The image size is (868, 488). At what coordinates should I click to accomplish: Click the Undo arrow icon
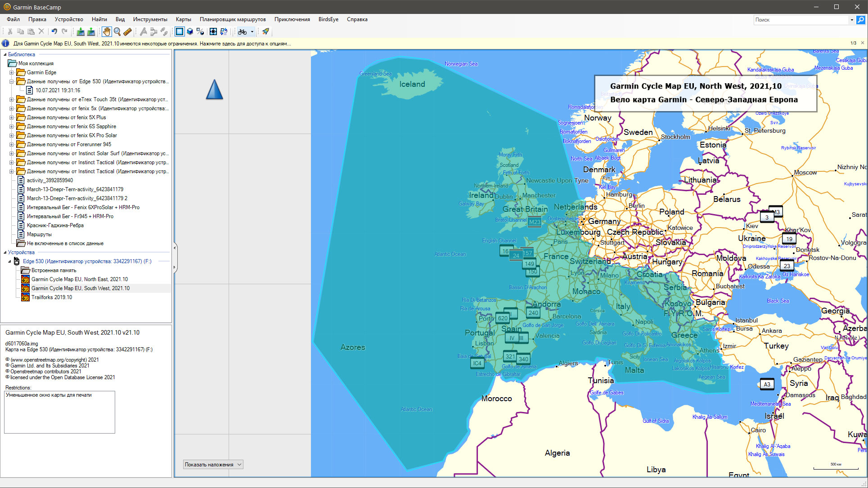click(54, 31)
